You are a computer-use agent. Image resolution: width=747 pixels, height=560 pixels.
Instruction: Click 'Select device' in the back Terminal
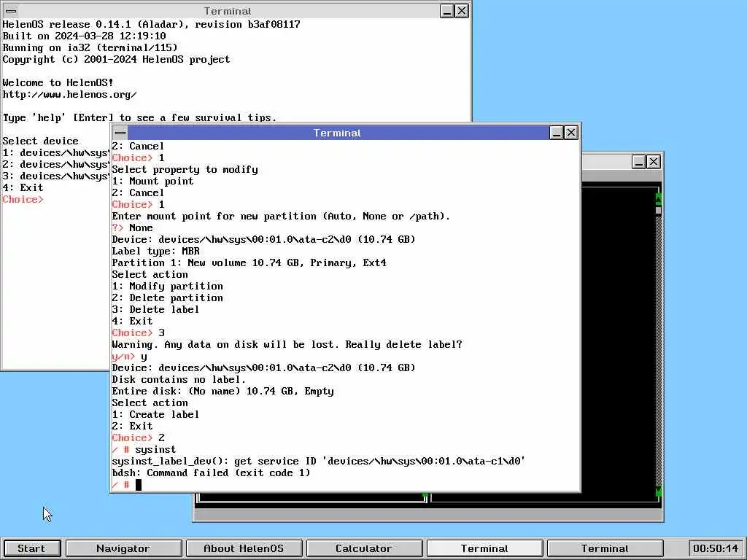tap(41, 141)
